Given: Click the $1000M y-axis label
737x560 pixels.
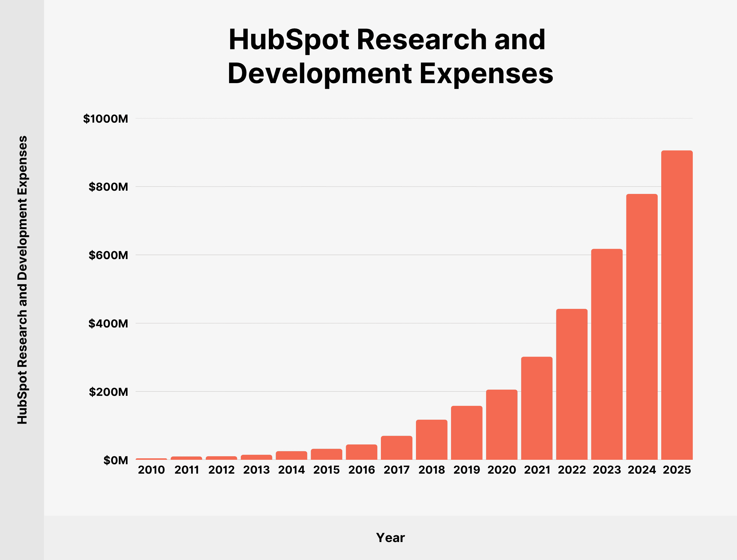Looking at the screenshot, I should click(106, 119).
